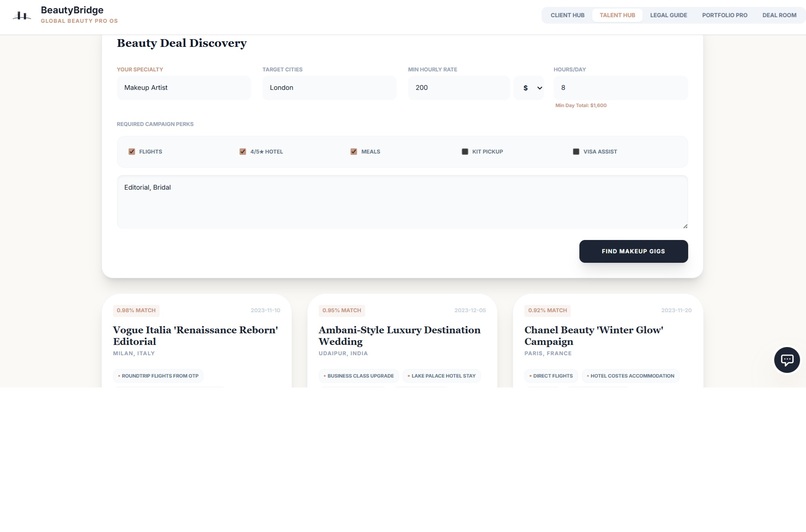
Task: Click the Roundtrip Flights From OTP tag
Action: click(158, 376)
